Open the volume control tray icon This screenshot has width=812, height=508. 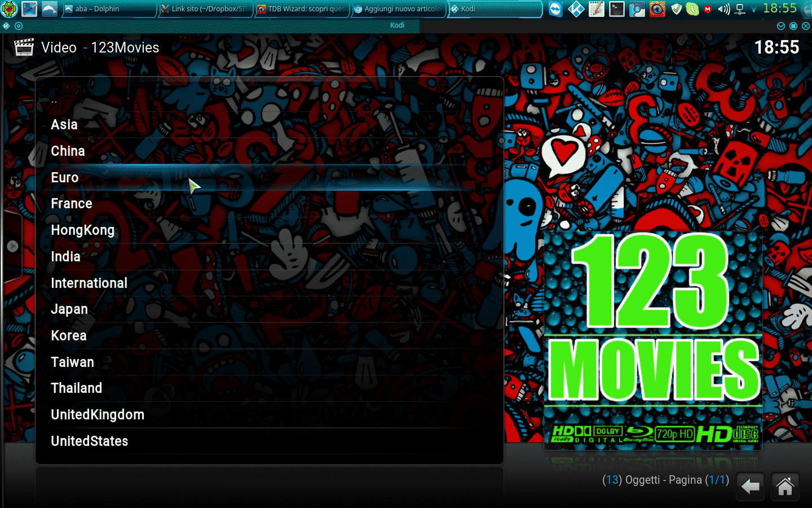pyautogui.click(x=724, y=9)
